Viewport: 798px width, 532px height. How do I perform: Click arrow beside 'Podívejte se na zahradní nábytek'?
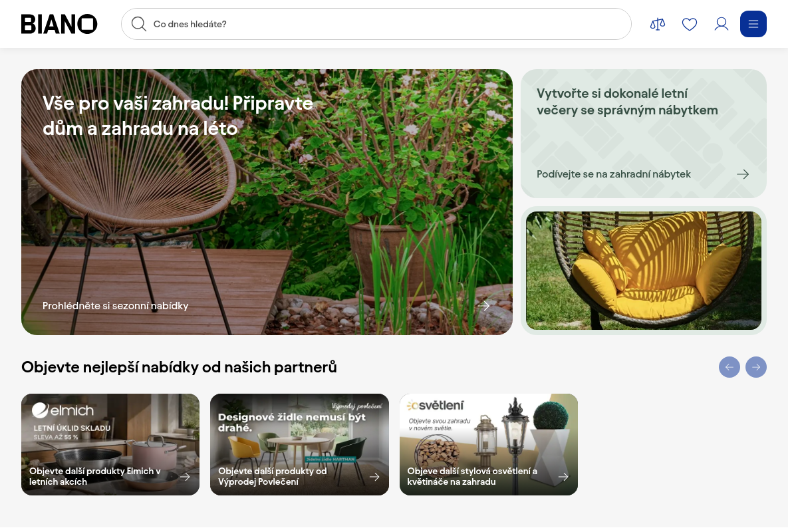point(743,174)
